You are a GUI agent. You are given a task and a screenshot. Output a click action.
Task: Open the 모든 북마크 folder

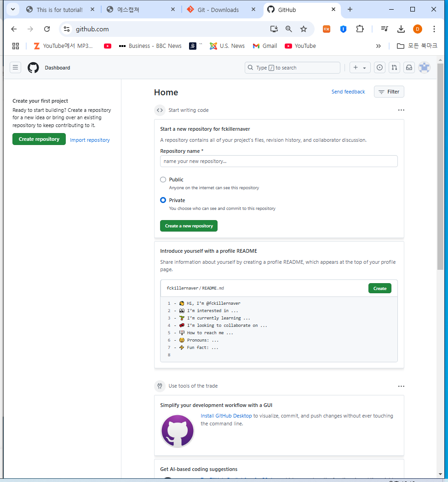click(x=417, y=46)
